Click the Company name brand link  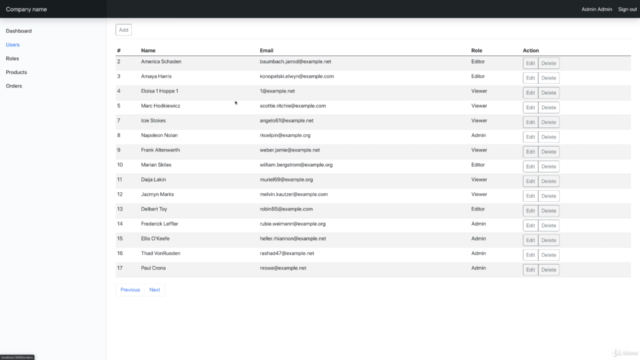click(x=26, y=9)
